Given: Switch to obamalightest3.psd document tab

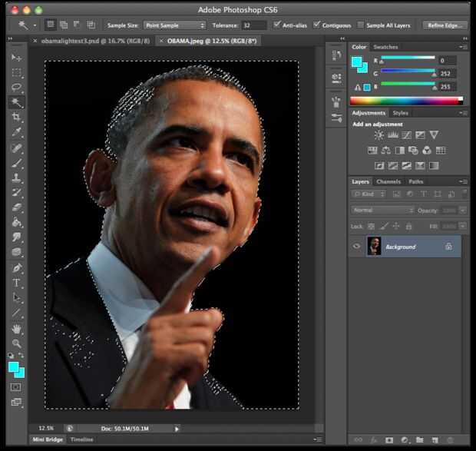Looking at the screenshot, I should point(95,41).
